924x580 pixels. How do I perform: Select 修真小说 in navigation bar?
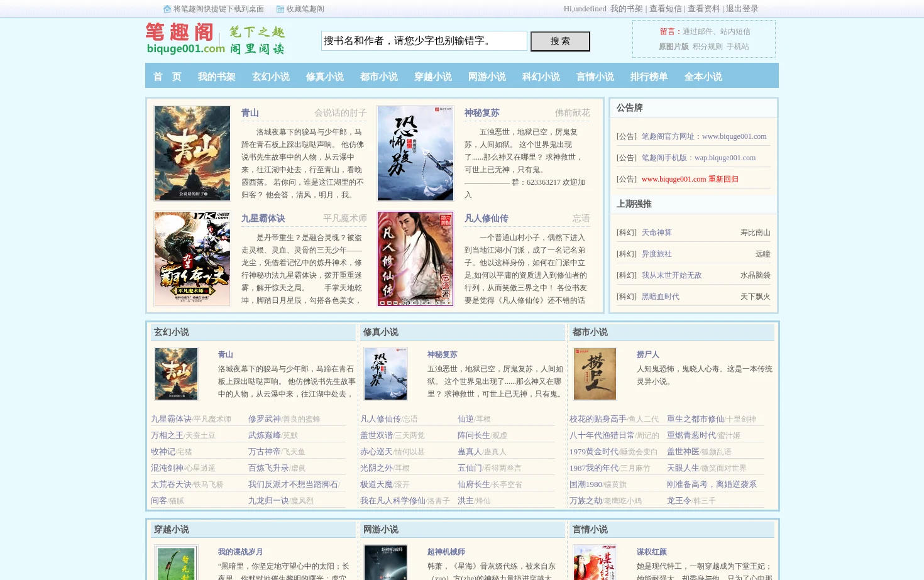tap(324, 77)
